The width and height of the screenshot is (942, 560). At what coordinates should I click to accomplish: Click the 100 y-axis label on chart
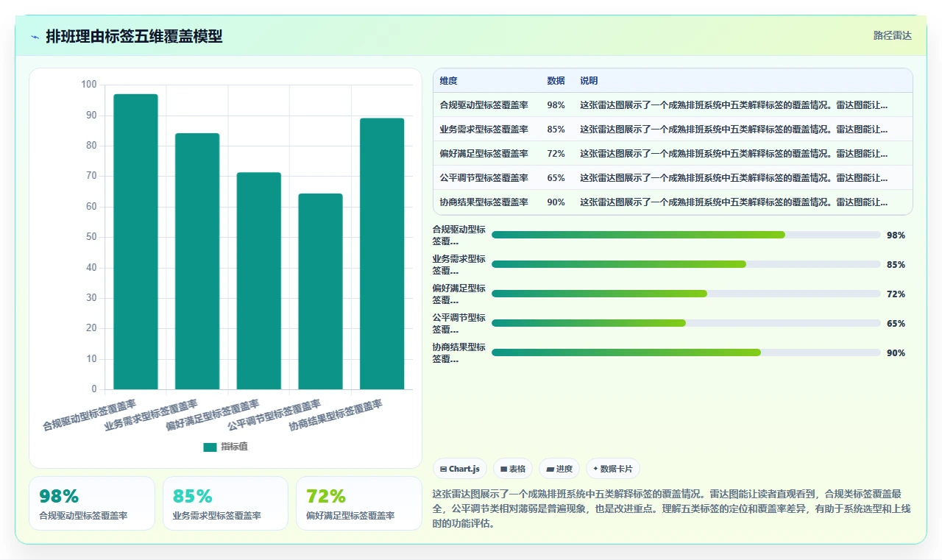[x=88, y=85]
